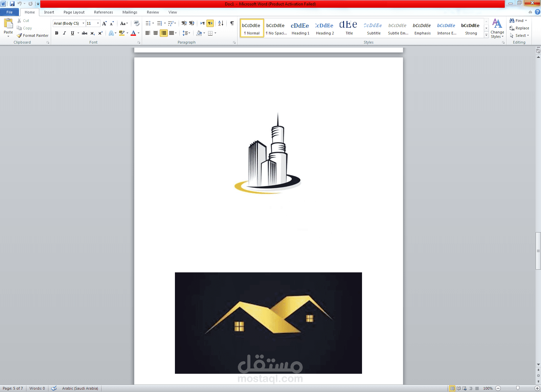This screenshot has width=541, height=392.
Task: Apply text effects to selection
Action: click(111, 33)
